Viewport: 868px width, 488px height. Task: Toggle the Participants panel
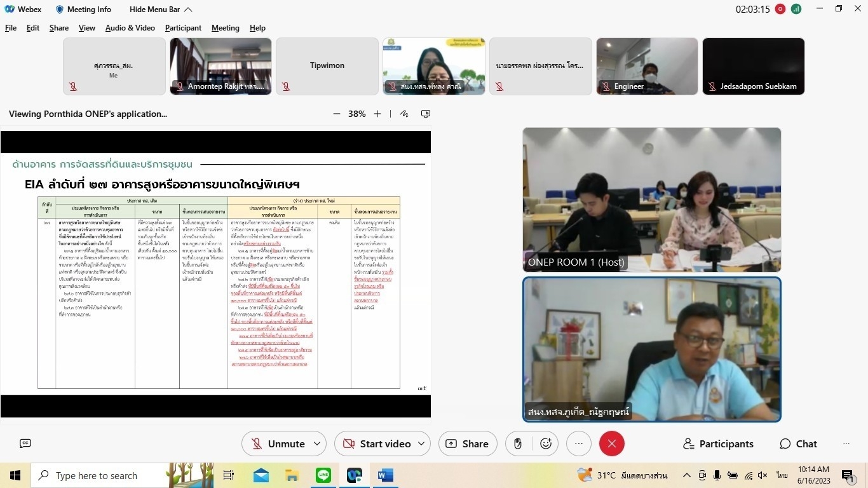718,444
